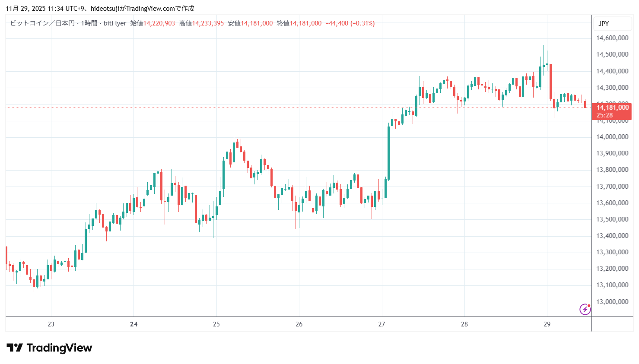639x364 pixels.
Task: Click date marker 27 on the time axis
Action: [x=381, y=324]
